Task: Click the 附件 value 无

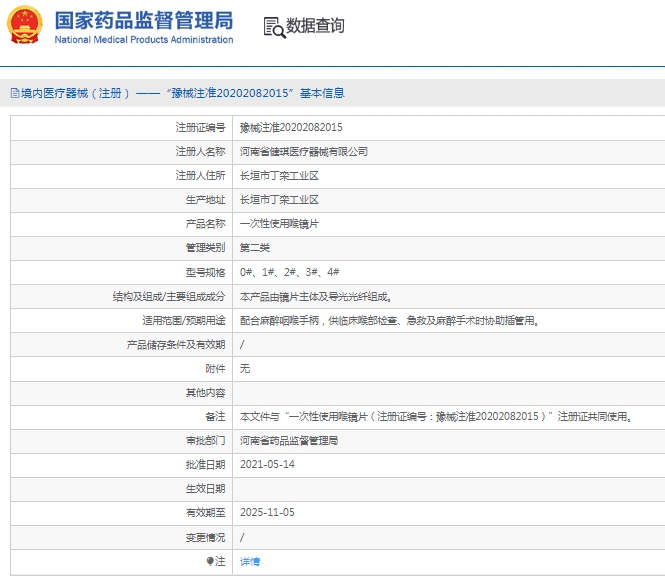Action: 245,369
